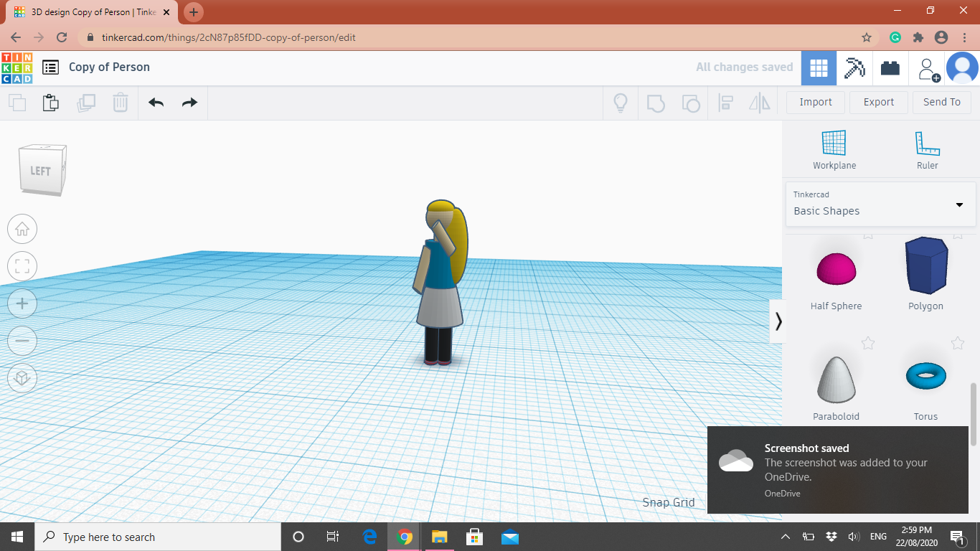Open the Action Center notifications icon

point(957,537)
